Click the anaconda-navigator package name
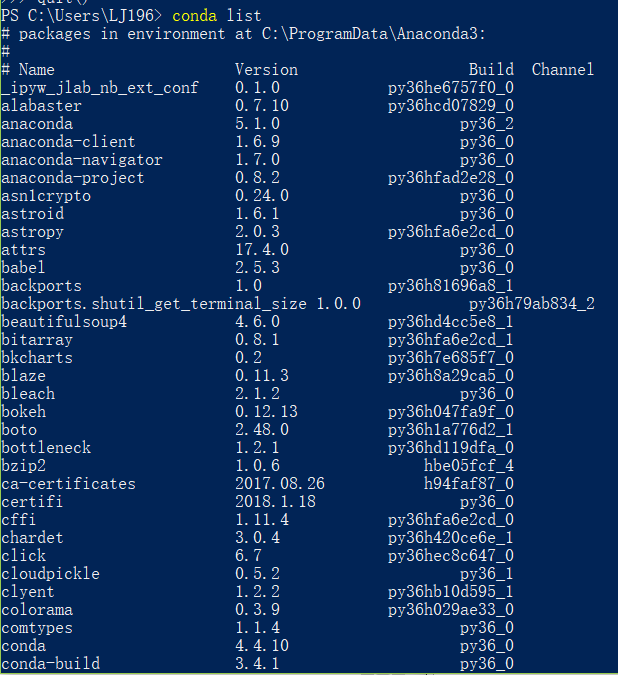Image resolution: width=618 pixels, height=675 pixels. tap(82, 160)
